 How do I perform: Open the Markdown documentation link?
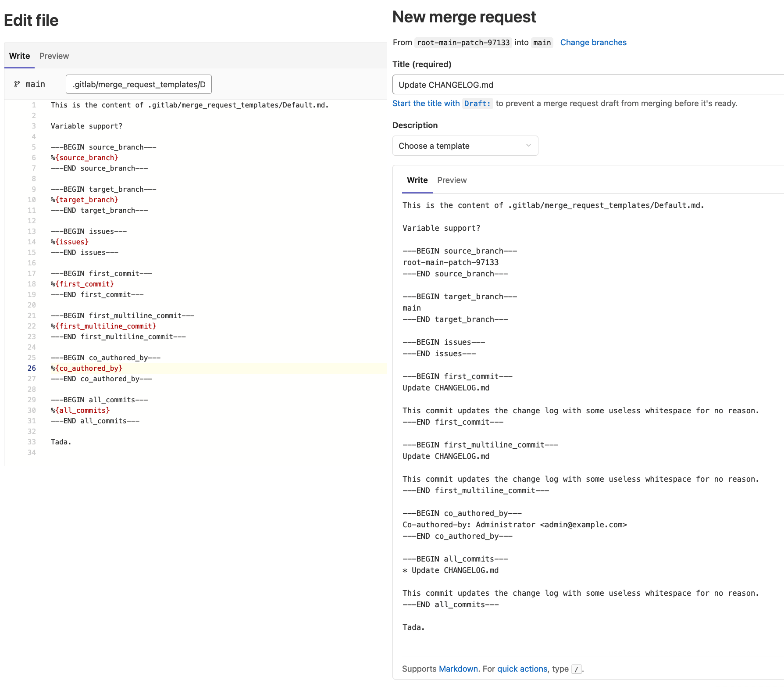tap(458, 669)
